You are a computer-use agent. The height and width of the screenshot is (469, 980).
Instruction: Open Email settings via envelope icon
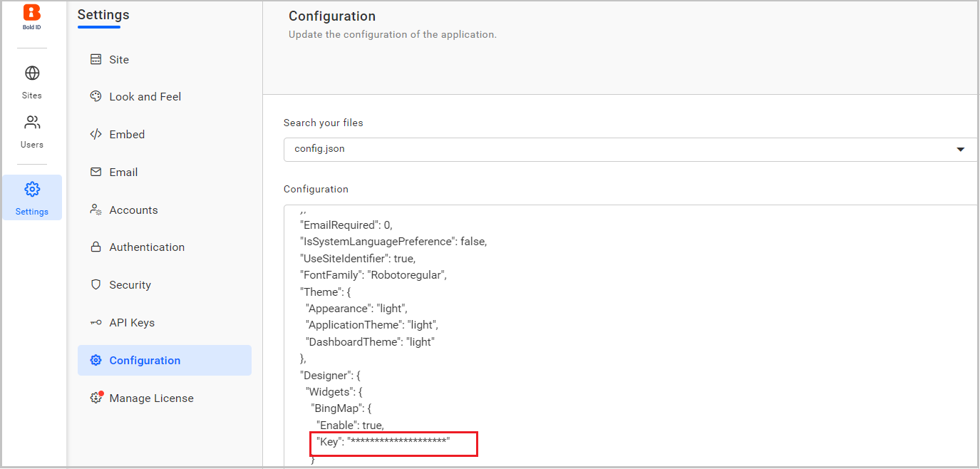coord(96,172)
